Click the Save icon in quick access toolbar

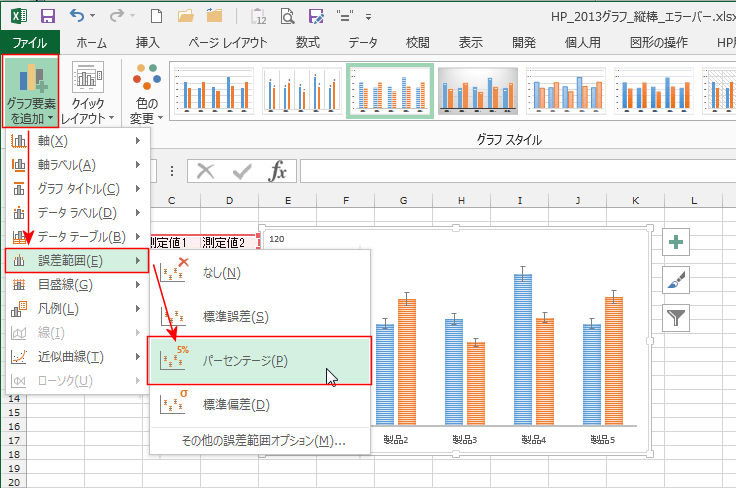tap(47, 16)
